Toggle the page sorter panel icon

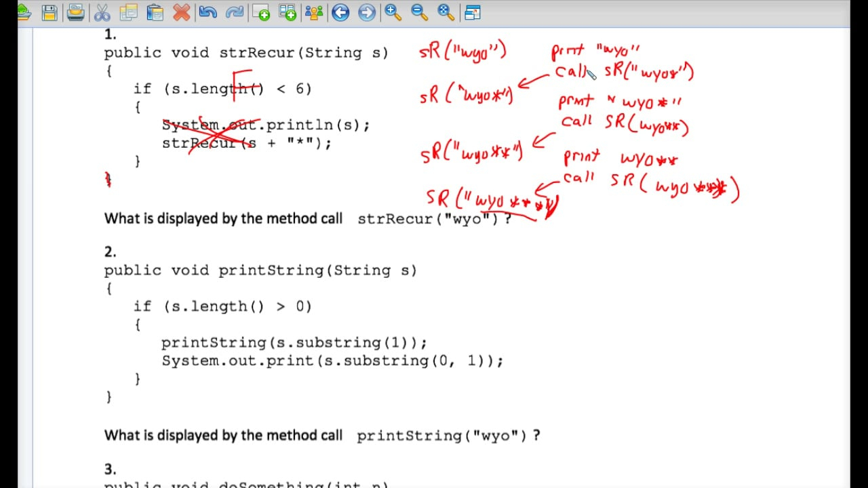[x=472, y=12]
